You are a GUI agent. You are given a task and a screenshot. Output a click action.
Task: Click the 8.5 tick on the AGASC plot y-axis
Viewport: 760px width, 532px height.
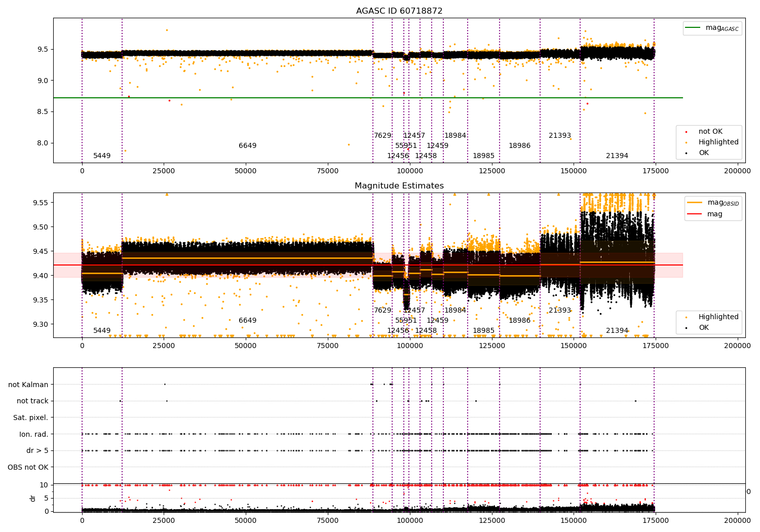[42, 111]
